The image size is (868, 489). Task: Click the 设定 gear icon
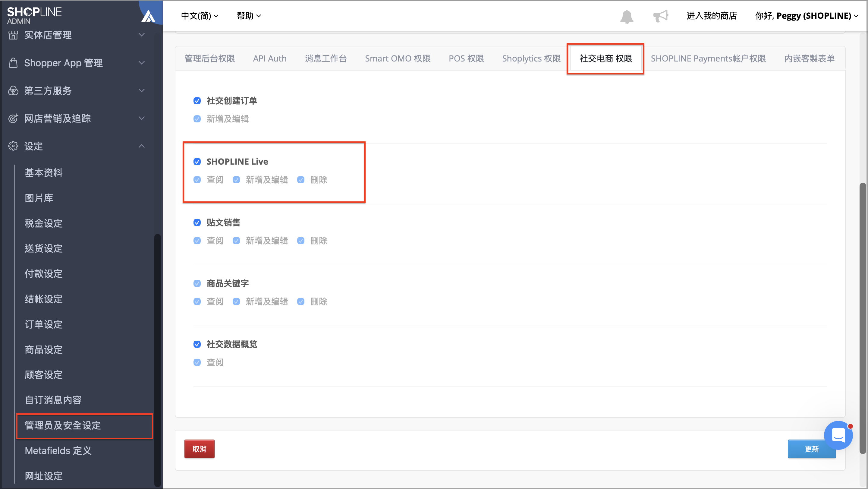[13, 146]
